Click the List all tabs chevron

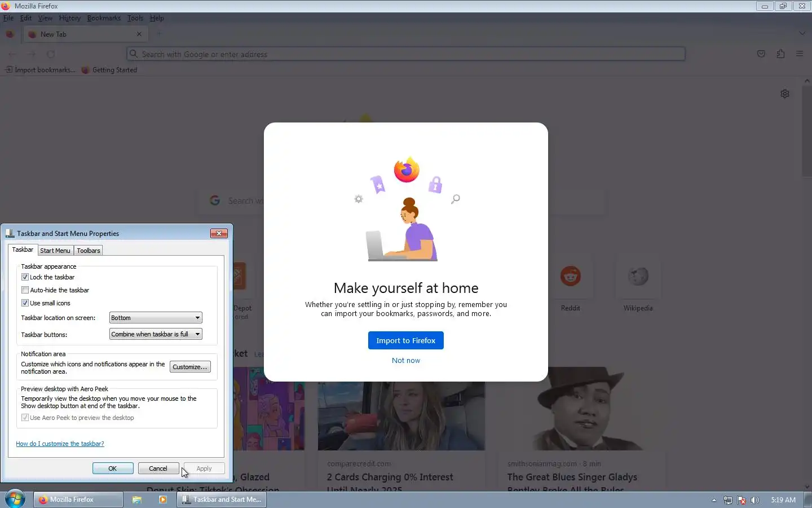click(802, 34)
